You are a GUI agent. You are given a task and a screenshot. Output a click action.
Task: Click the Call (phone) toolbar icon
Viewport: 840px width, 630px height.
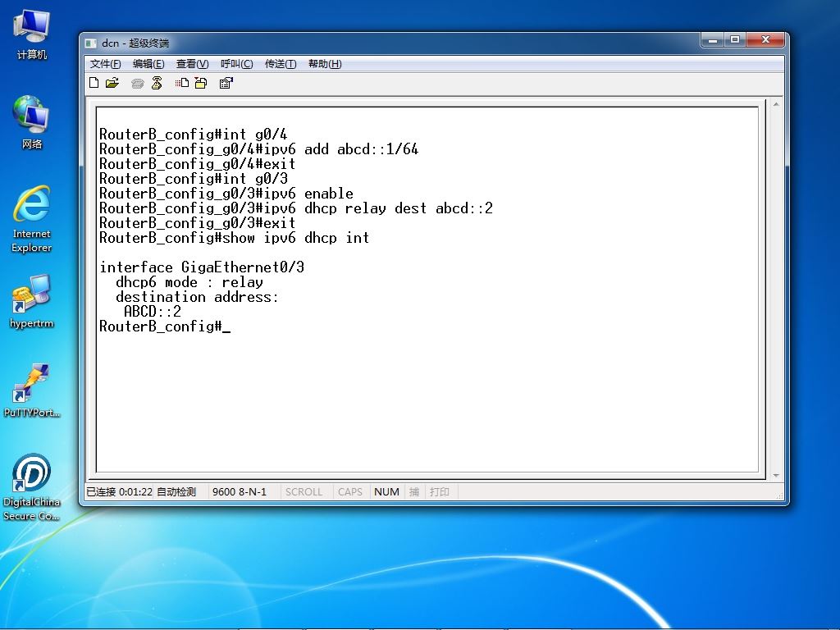pos(137,83)
